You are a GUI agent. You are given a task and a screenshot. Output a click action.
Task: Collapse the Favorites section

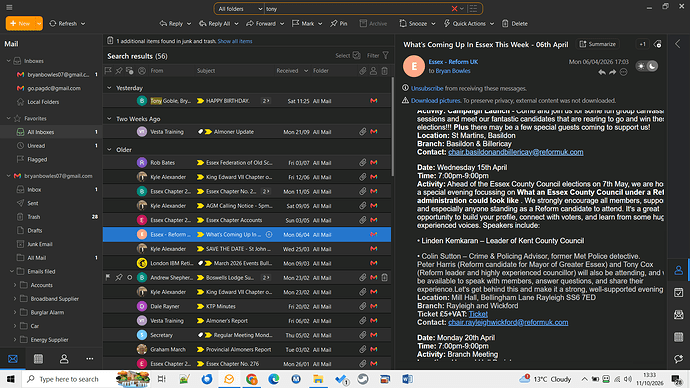[x=8, y=118]
